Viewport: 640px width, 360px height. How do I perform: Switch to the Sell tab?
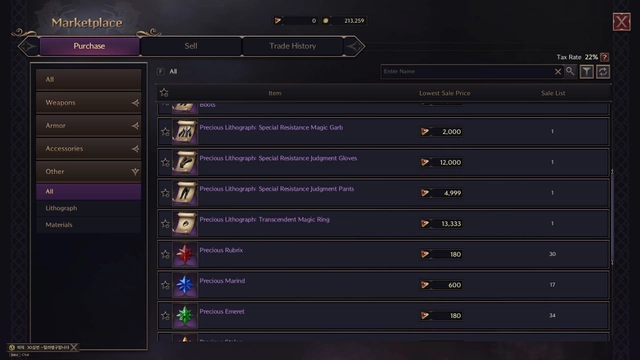coord(191,46)
